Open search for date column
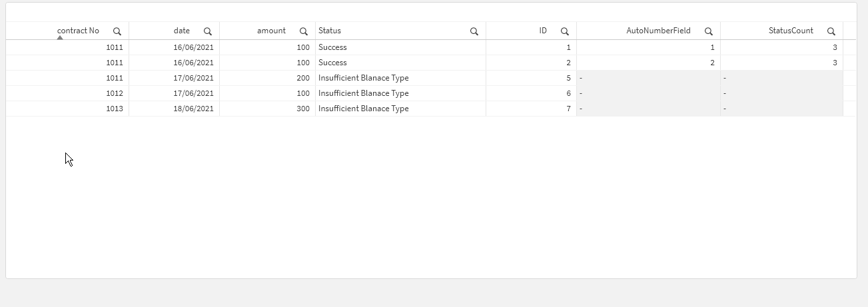 [208, 31]
